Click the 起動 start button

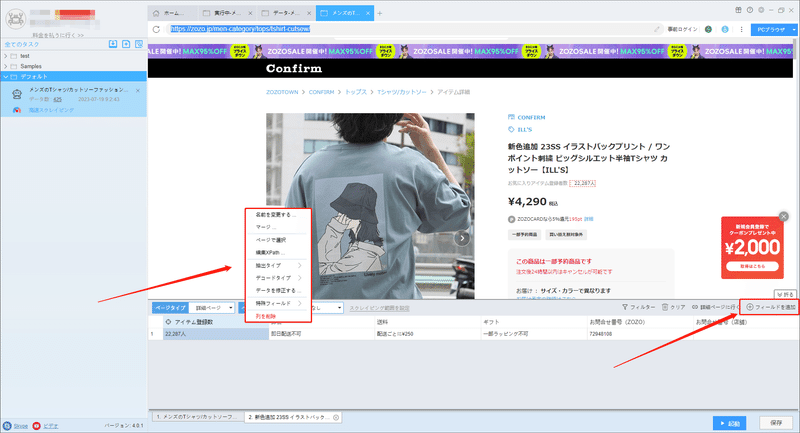point(730,423)
